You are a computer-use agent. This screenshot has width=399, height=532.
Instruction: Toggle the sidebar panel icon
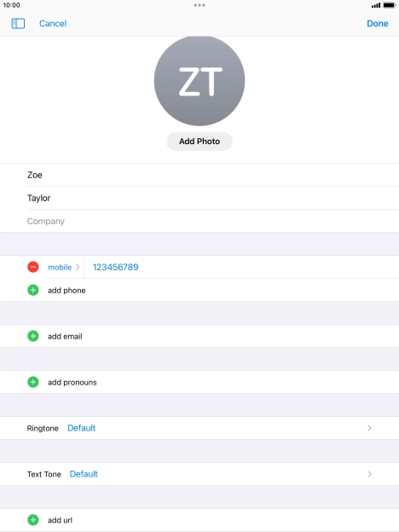pyautogui.click(x=18, y=23)
